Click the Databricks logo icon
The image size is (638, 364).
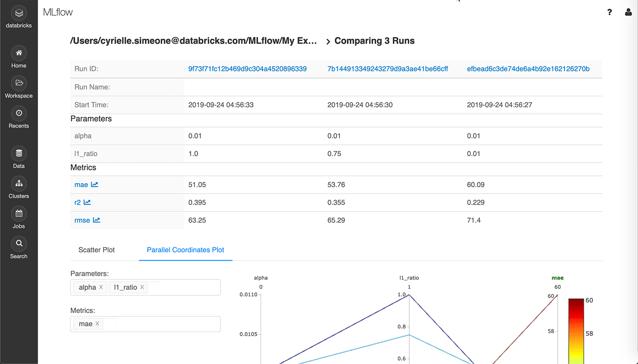pos(19,13)
